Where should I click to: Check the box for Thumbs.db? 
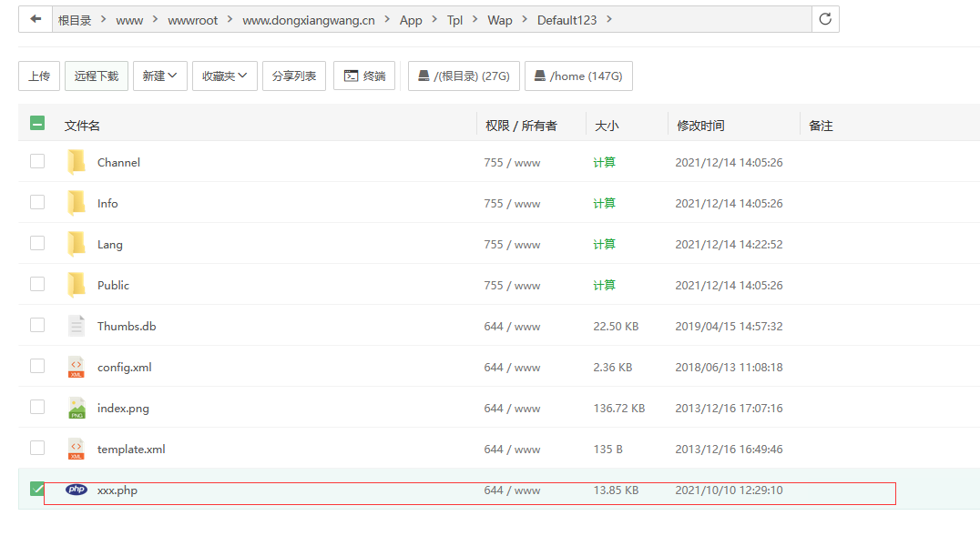click(37, 325)
